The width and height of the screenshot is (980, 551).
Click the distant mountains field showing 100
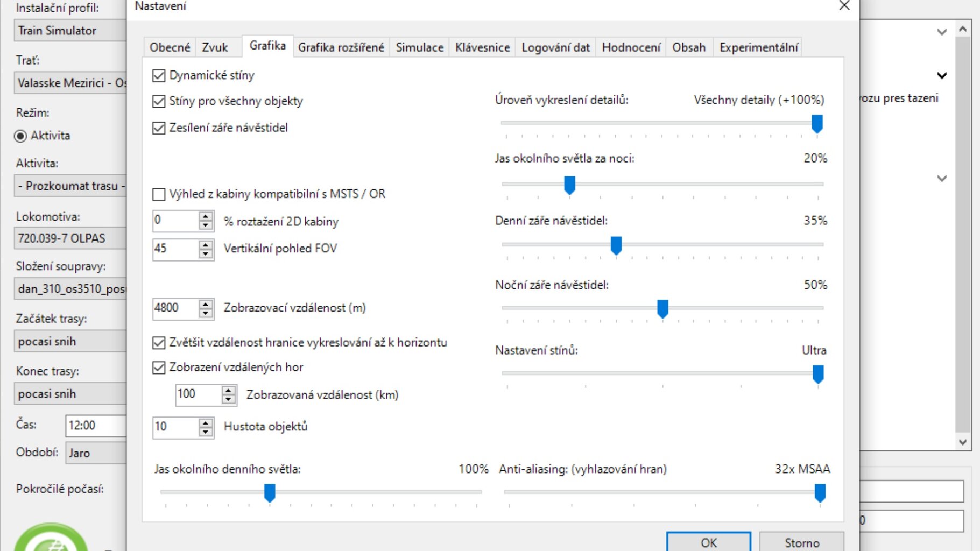tap(199, 395)
